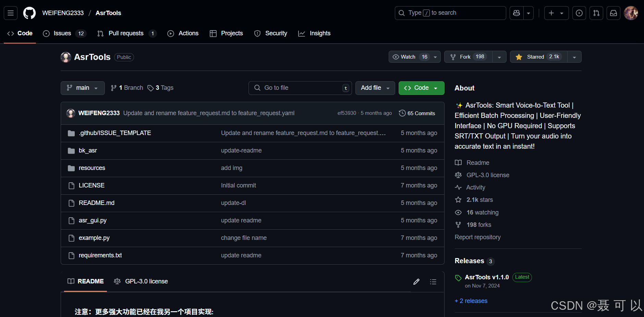
Task: Open the 'add img' commit message
Action: [232, 168]
